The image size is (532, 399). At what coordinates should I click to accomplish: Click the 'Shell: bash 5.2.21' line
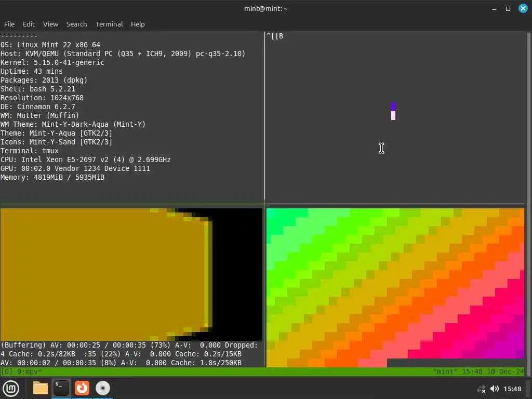pyautogui.click(x=37, y=89)
